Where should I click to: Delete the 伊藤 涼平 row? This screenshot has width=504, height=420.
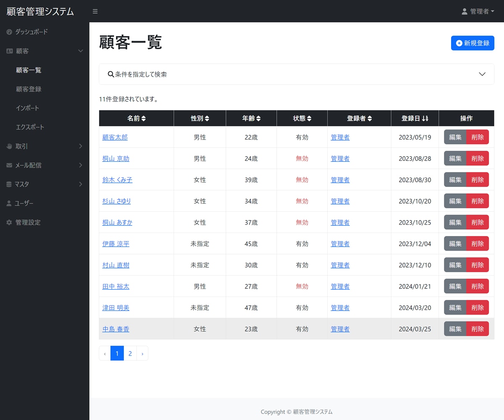click(478, 244)
